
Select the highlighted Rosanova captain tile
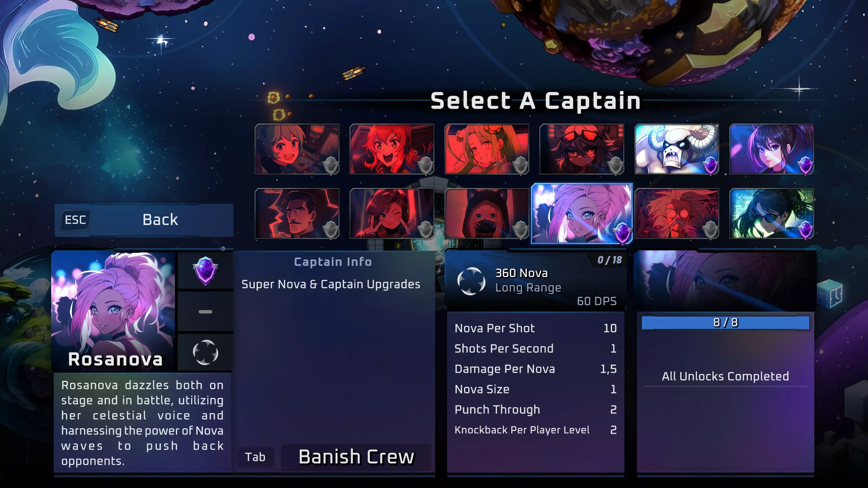coord(581,213)
